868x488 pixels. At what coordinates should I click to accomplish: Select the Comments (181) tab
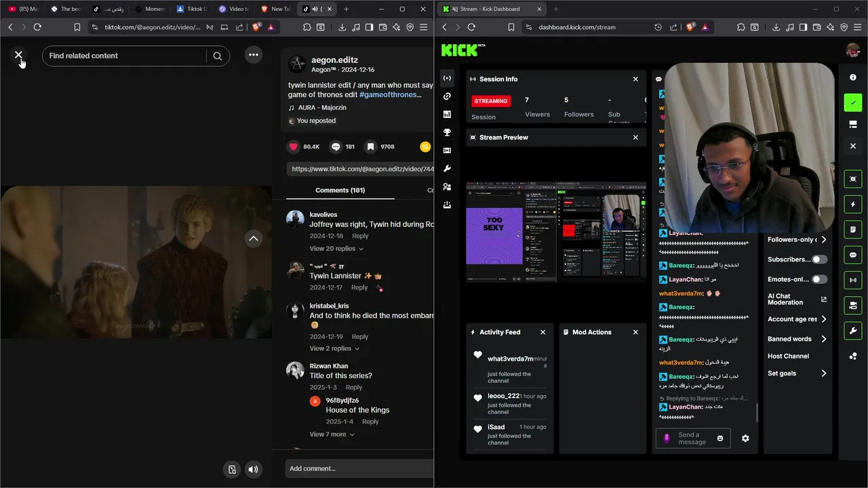click(340, 190)
